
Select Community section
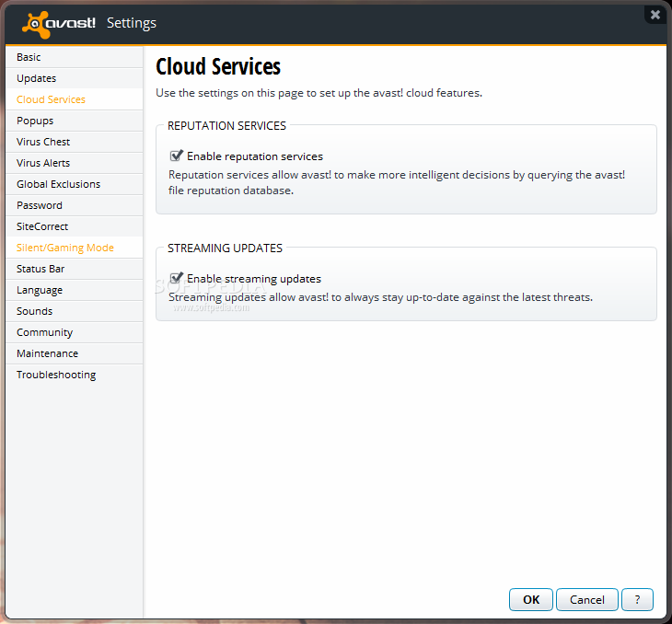(x=75, y=332)
